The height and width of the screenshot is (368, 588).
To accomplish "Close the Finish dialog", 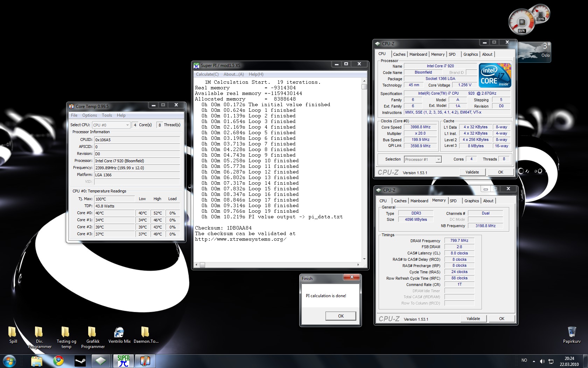I will pos(352,277).
